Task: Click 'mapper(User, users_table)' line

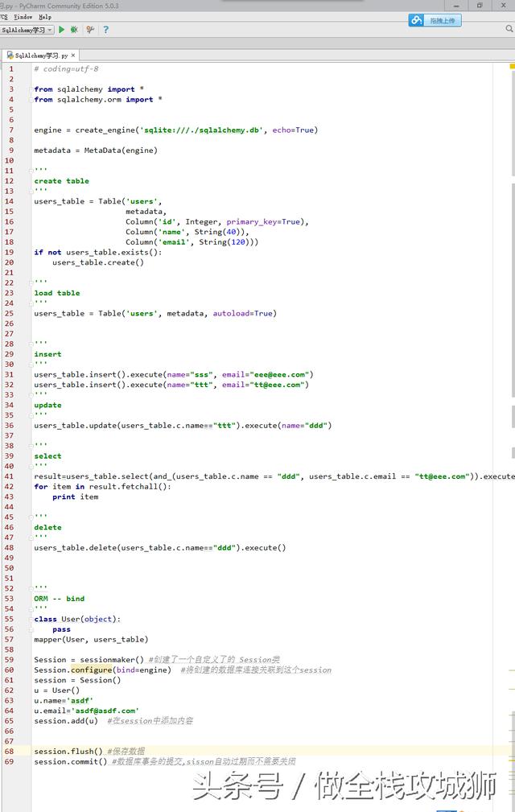Action: coord(91,639)
